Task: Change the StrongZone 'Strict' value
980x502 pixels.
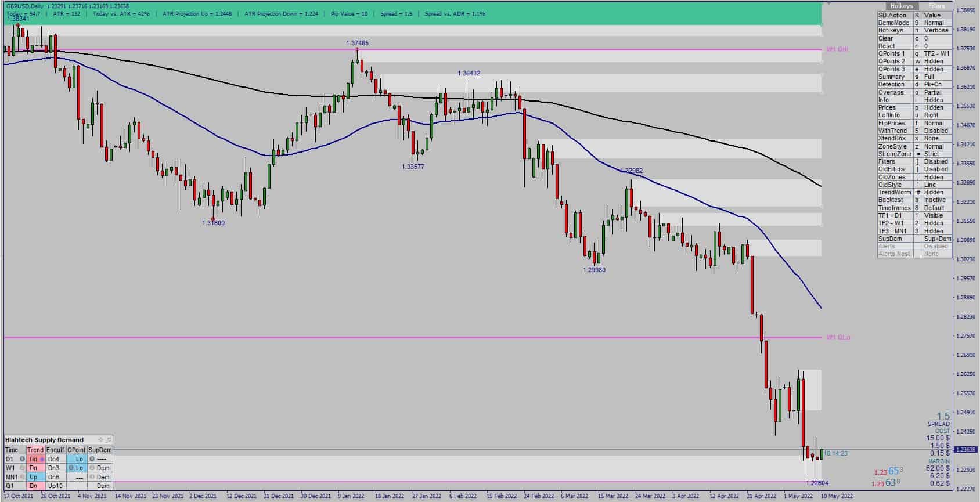Action: pos(937,154)
